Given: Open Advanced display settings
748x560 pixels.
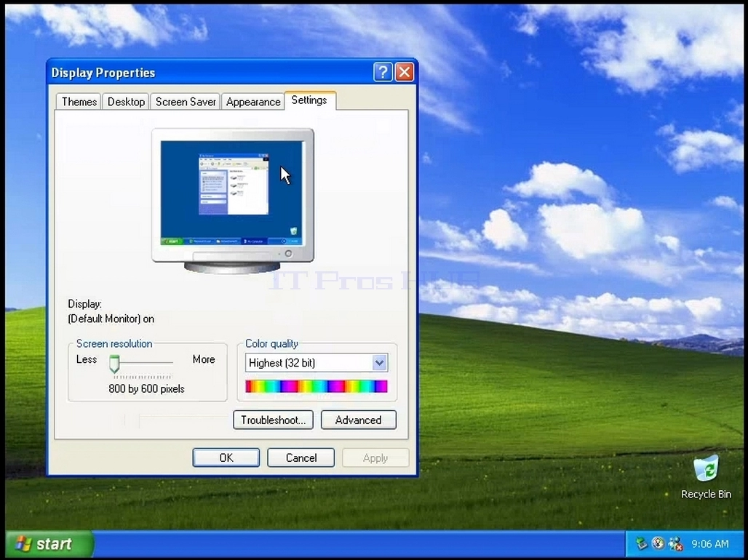Looking at the screenshot, I should 358,420.
